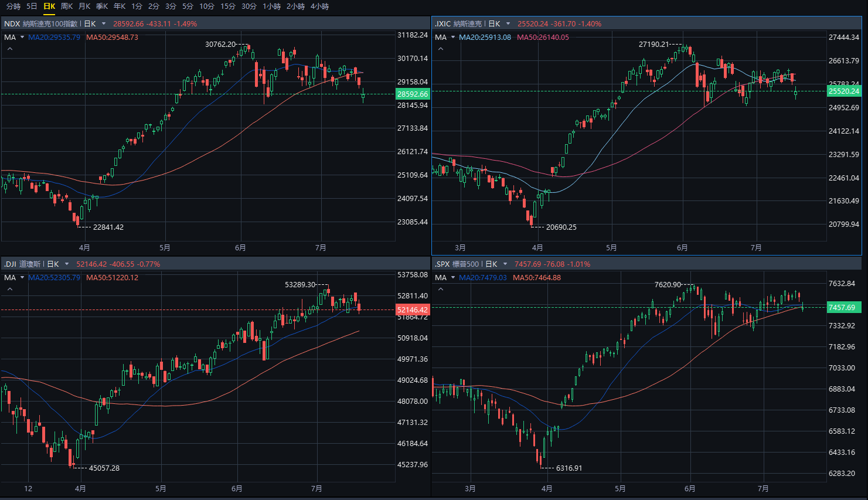Click the MA50:51220.12 label in .DJI chart
Viewport: 868px width, 500px height.
tap(112, 278)
